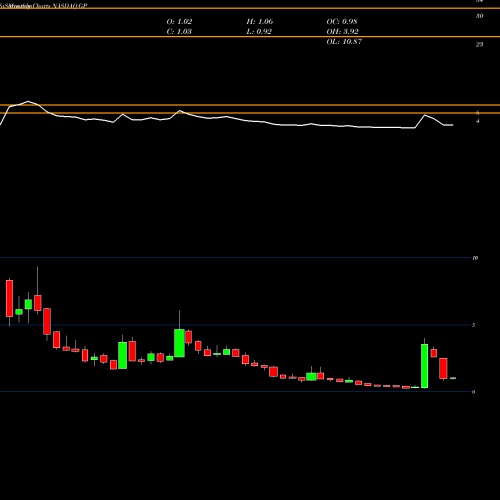
Task: Click the '25' upper axis label
Action: 479,44
